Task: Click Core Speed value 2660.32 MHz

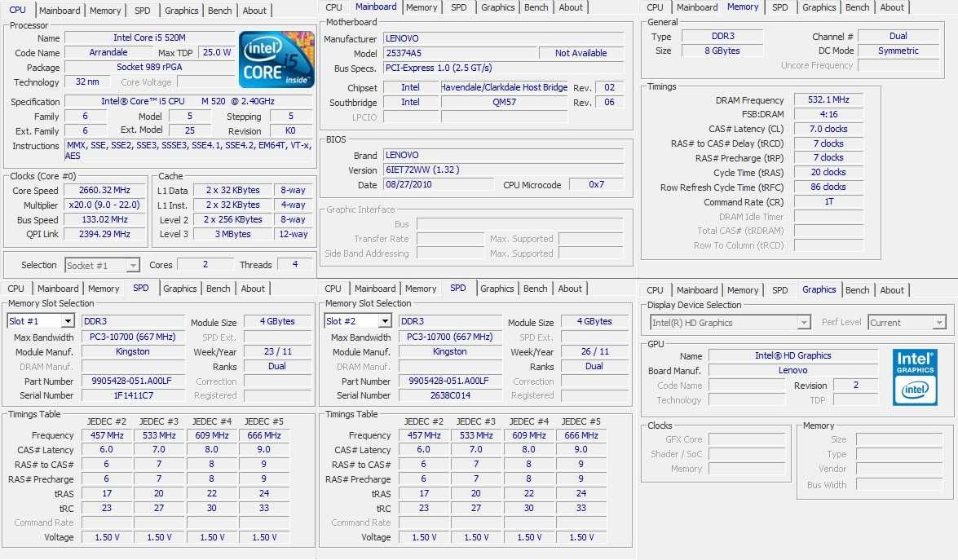Action: click(104, 191)
